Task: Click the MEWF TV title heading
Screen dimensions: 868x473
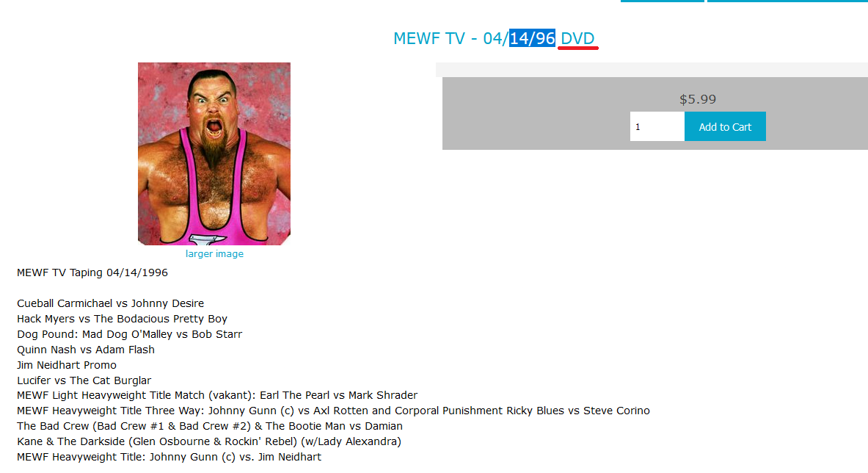Action: [494, 38]
